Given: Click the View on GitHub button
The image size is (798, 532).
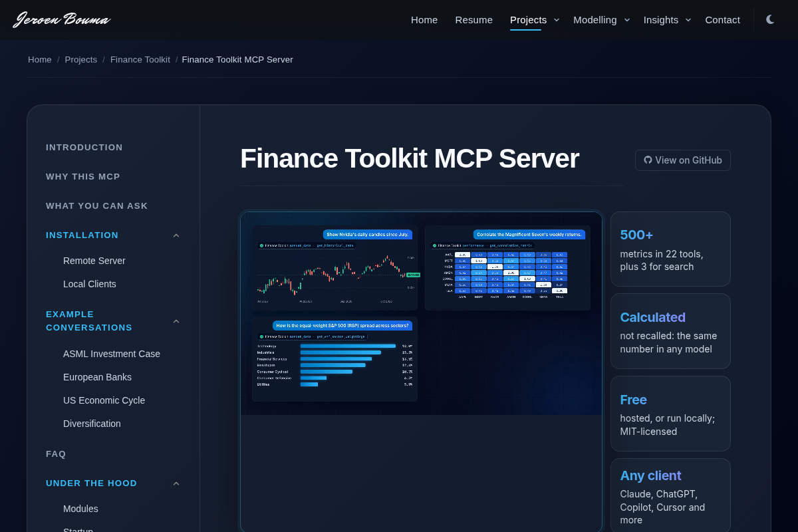Looking at the screenshot, I should (x=683, y=160).
